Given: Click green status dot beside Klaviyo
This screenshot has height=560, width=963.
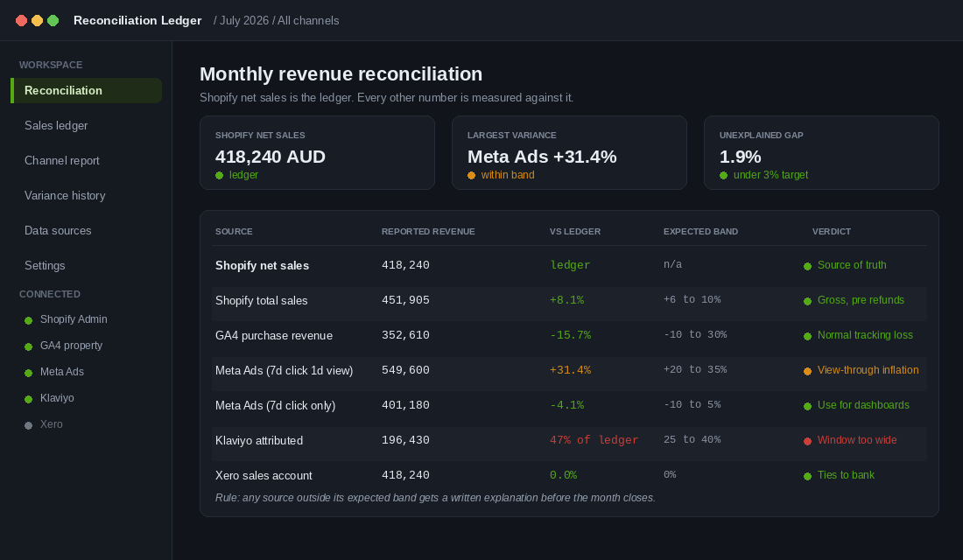Looking at the screenshot, I should click(28, 399).
